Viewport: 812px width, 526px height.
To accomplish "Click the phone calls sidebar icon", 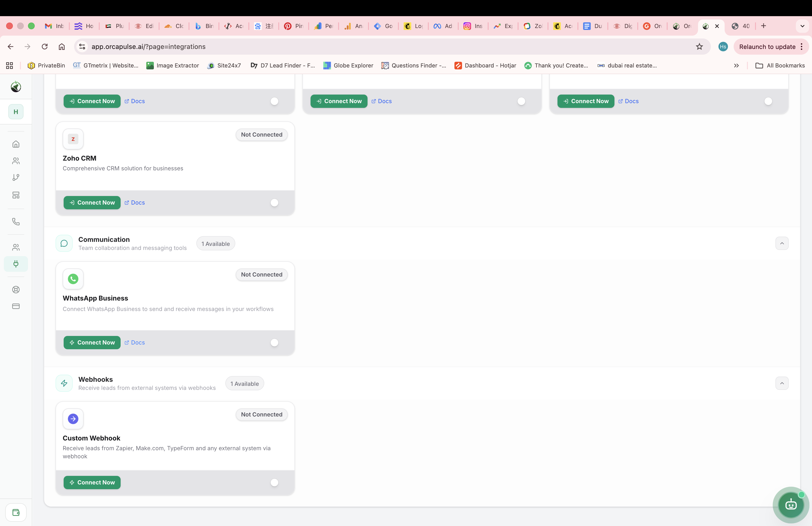I will click(16, 221).
